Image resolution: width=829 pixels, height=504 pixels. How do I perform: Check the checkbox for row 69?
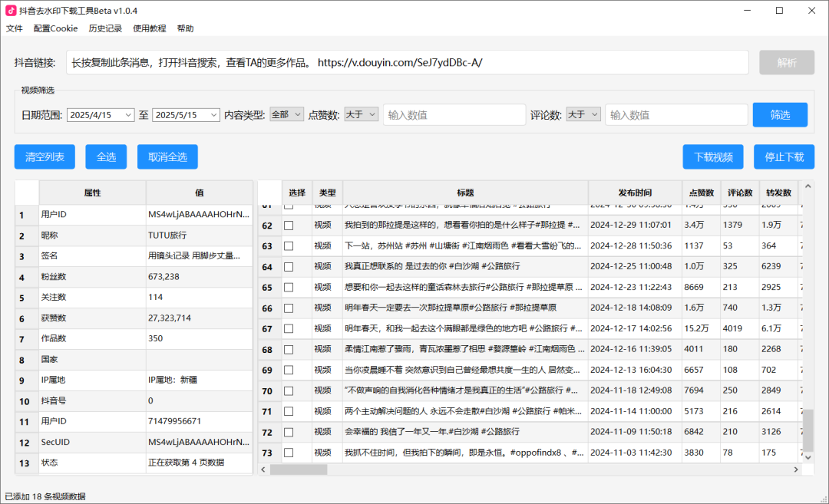pyautogui.click(x=289, y=371)
